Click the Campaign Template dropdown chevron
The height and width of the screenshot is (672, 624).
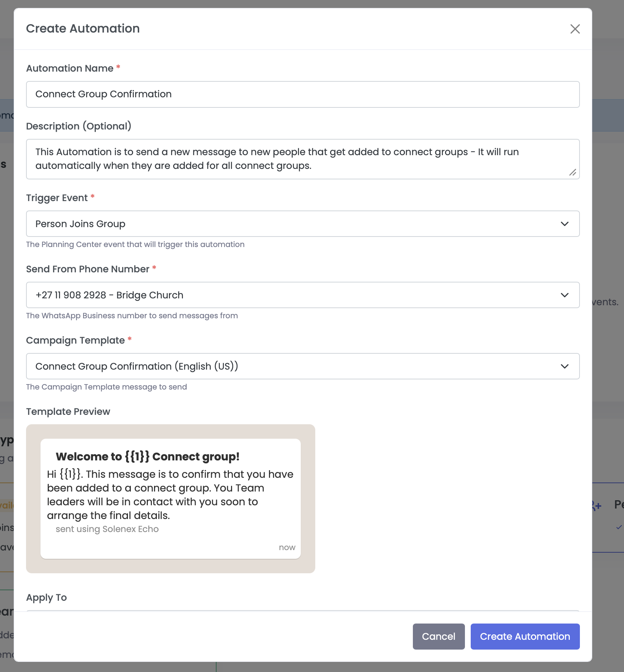tap(565, 366)
